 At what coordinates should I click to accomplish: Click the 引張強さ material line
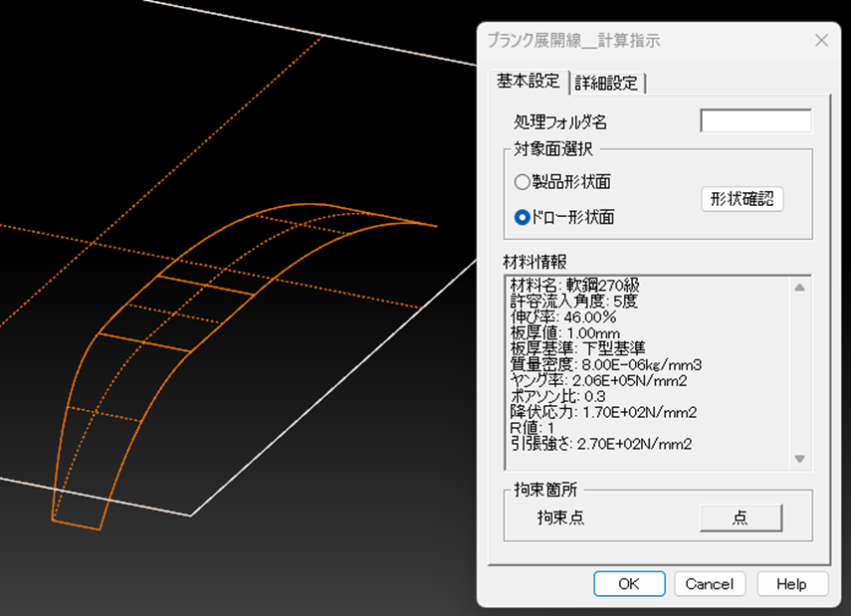pos(600,444)
